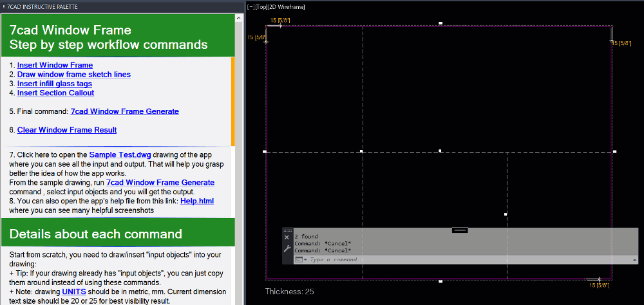Select right end grip of horizontal line
Image resolution: width=644 pixels, height=305 pixels.
pyautogui.click(x=615, y=151)
